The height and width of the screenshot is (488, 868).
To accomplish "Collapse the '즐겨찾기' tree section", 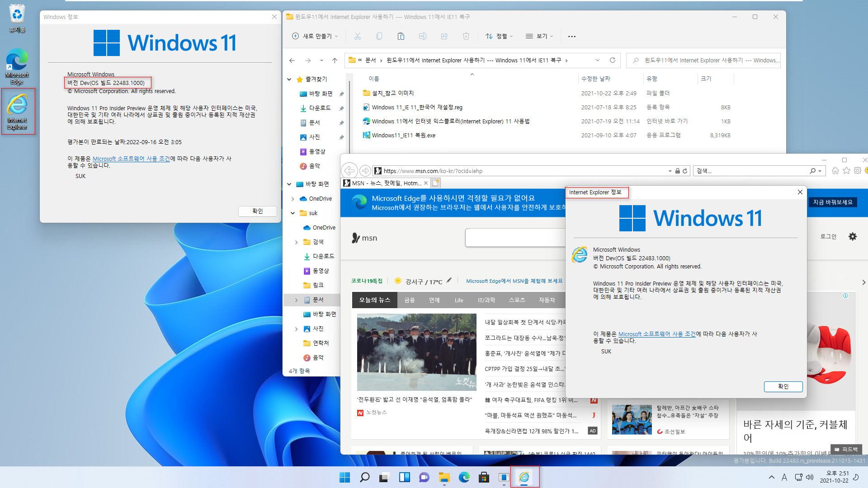I will [x=289, y=79].
